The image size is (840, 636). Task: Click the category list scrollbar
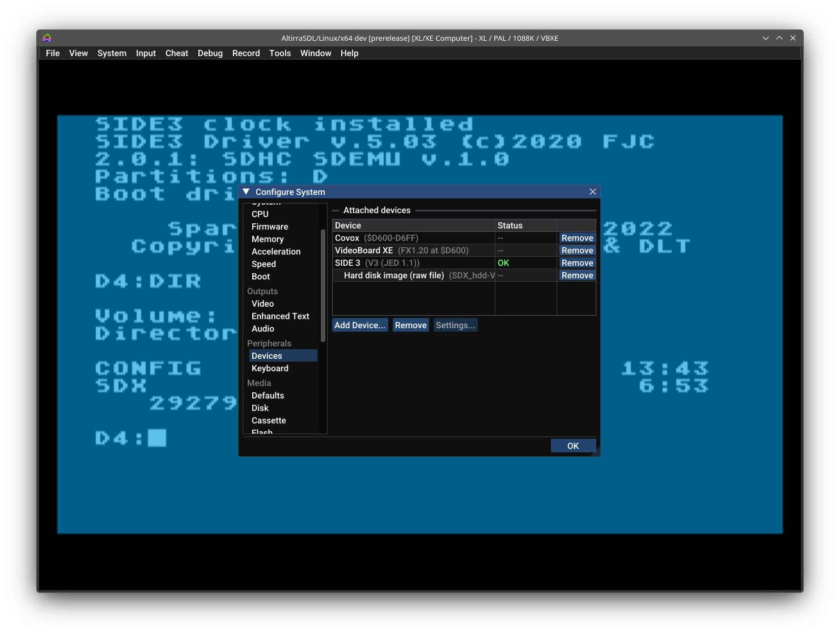click(323, 286)
